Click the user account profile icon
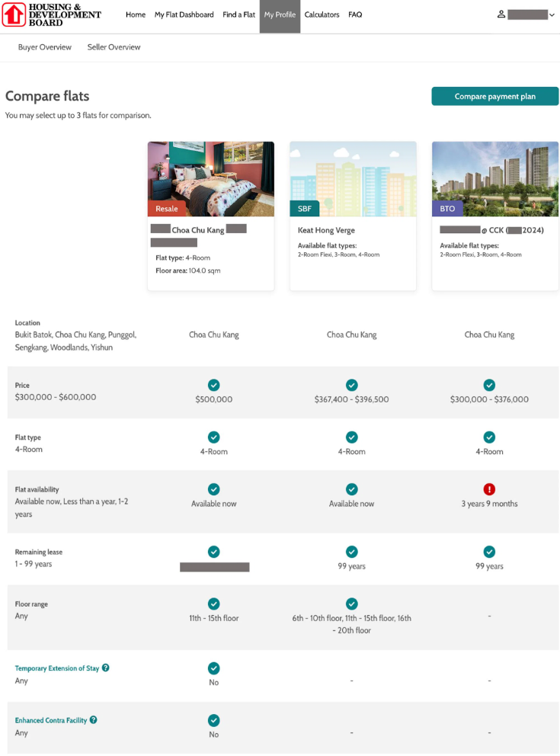560x756 pixels. coord(501,14)
